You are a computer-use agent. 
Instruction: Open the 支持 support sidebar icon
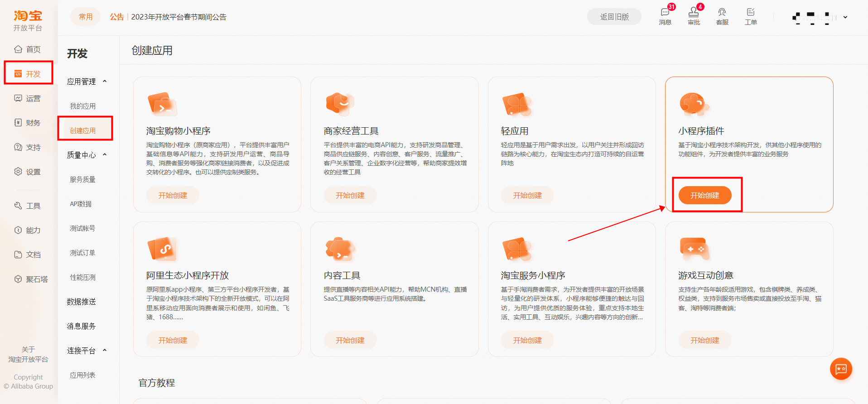tap(18, 147)
